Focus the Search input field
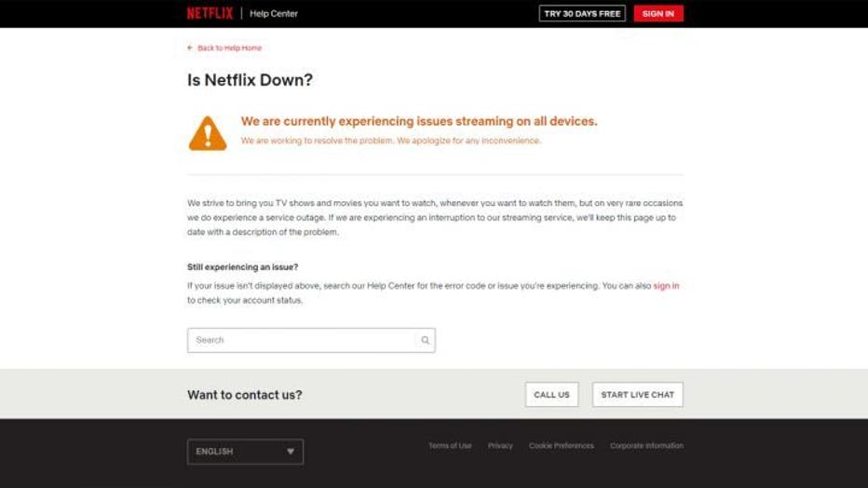This screenshot has width=868, height=488. [x=311, y=340]
